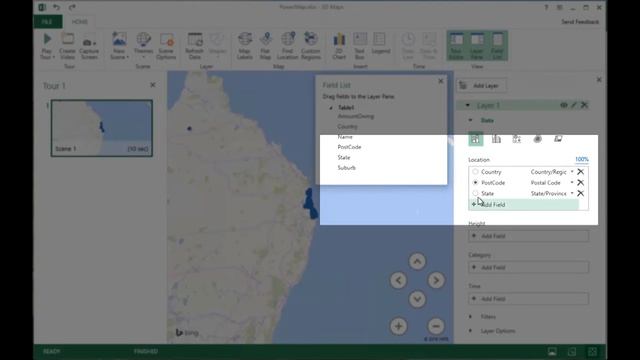Click Refresh Data in Layer group
640x360 pixels.
[194, 46]
